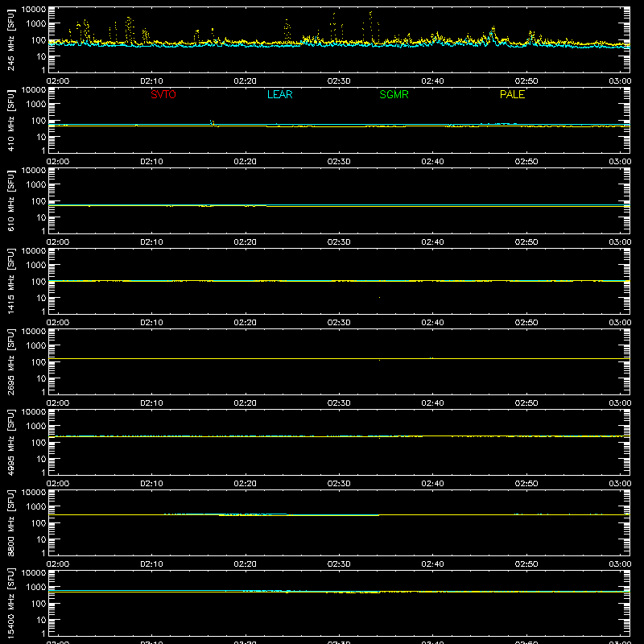The image size is (644, 644).
Task: Click the 02:00 time label under 245 MHz plot
Action: (x=58, y=81)
